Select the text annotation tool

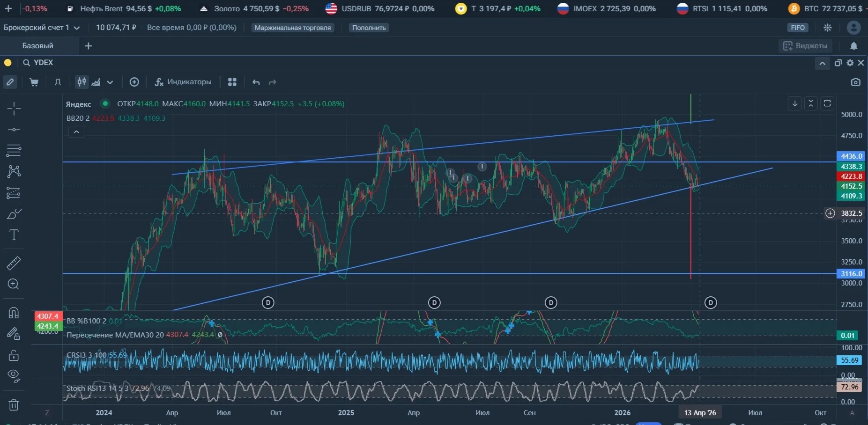(x=14, y=235)
